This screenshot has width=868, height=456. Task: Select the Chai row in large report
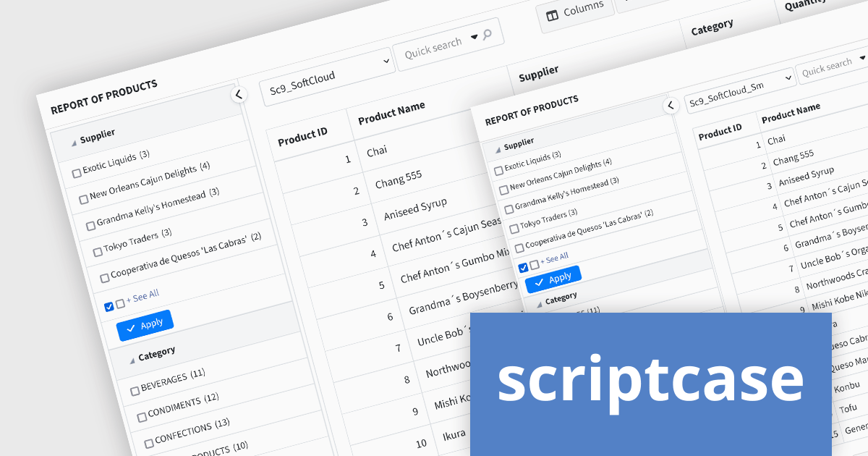[x=377, y=151]
